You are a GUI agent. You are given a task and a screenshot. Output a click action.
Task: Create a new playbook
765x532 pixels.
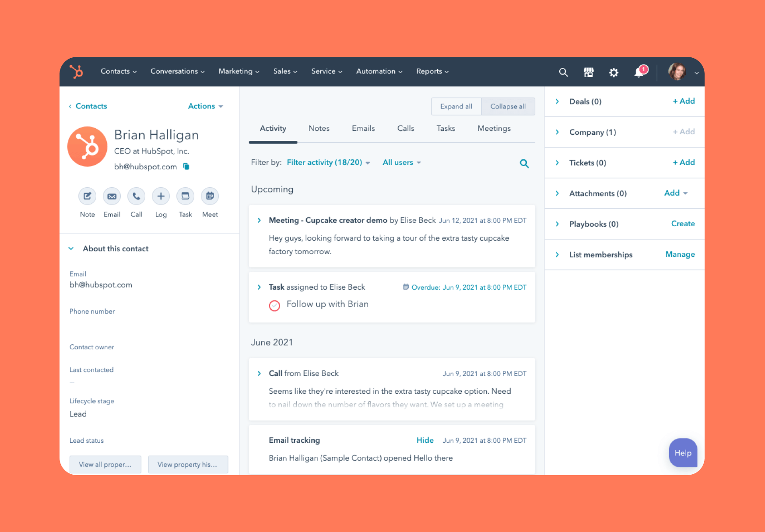tap(683, 224)
